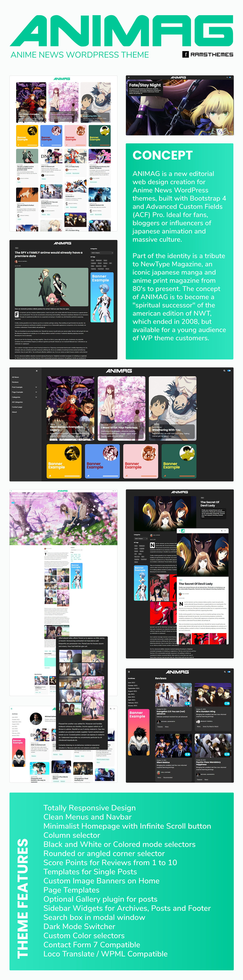Click 'Fate/Stay Night' hero title
243x980 pixels.
(145, 85)
